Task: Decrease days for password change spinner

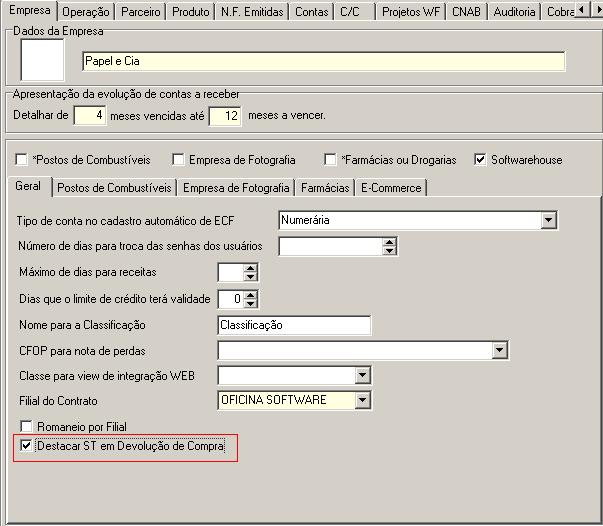Action: (389, 250)
